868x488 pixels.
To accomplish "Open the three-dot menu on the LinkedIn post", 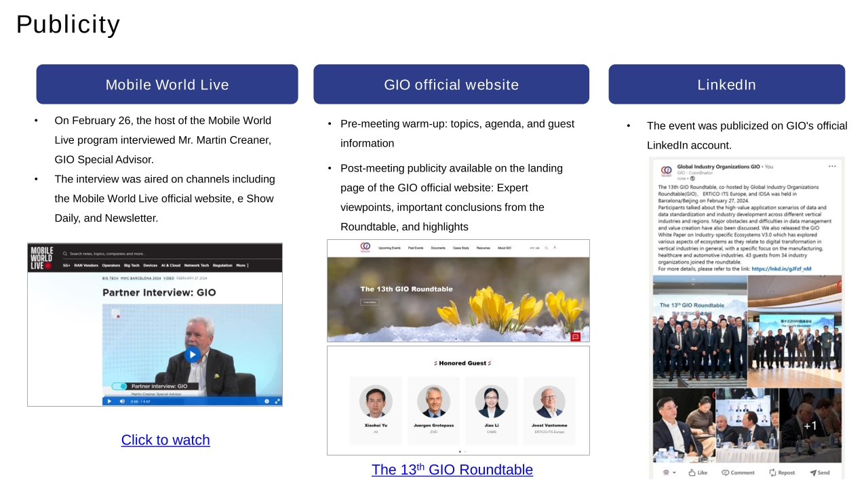I will point(832,166).
